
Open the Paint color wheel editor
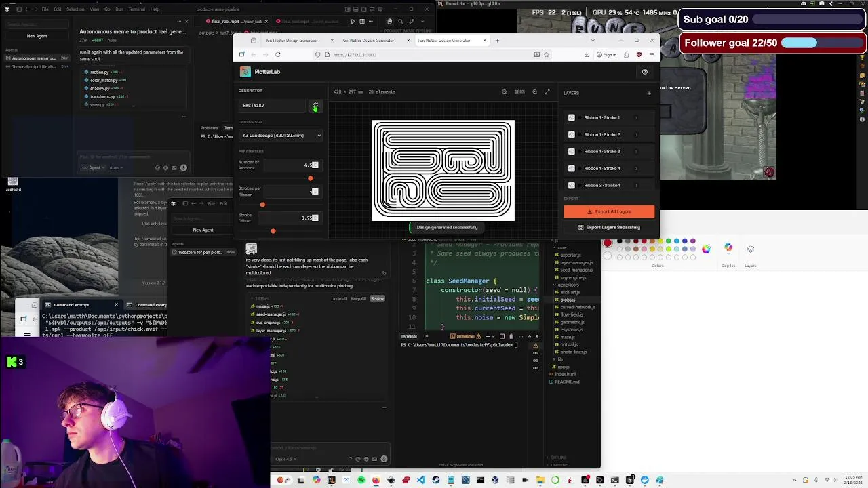[707, 249]
